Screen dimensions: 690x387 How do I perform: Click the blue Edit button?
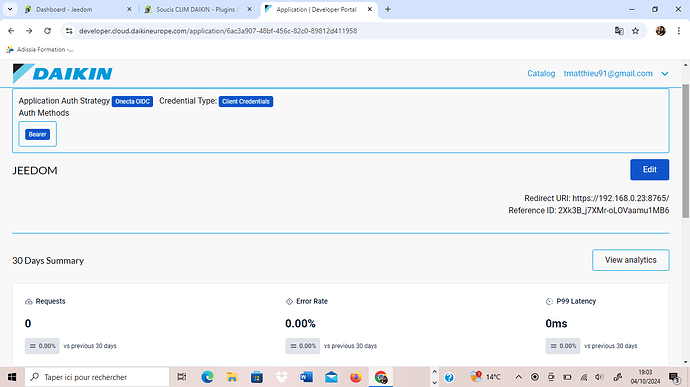[x=650, y=170]
